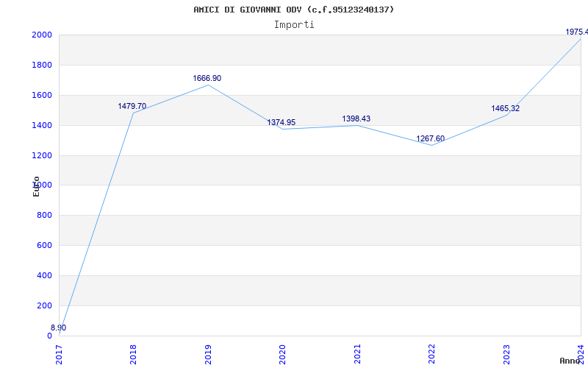Click the Importi subtitle
This screenshot has width=588, height=368.
click(x=294, y=25)
